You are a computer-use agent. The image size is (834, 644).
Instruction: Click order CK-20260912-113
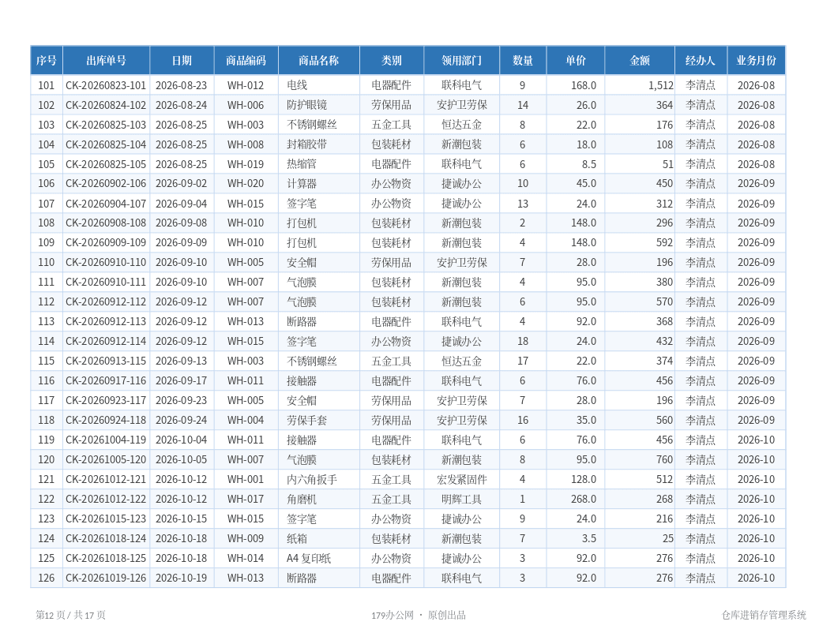click(x=106, y=321)
